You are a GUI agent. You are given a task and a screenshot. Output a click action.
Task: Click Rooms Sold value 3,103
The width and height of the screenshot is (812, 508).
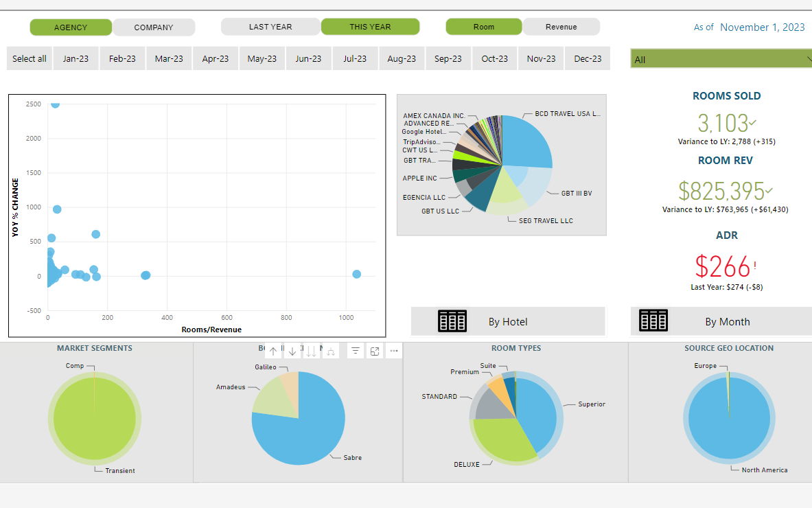point(723,124)
